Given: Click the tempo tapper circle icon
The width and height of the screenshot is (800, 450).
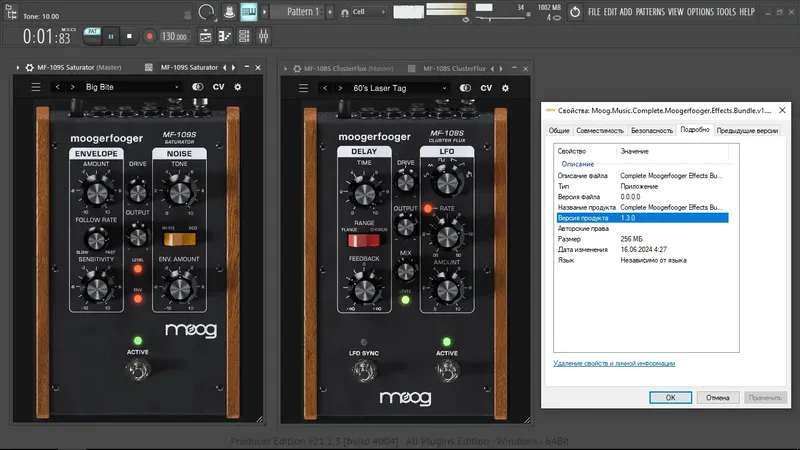Looking at the screenshot, I should [x=206, y=12].
